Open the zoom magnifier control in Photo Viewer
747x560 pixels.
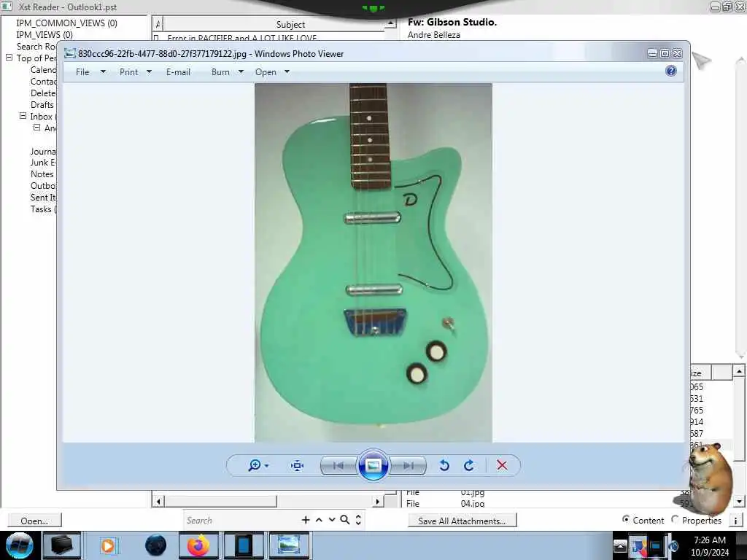tap(255, 465)
